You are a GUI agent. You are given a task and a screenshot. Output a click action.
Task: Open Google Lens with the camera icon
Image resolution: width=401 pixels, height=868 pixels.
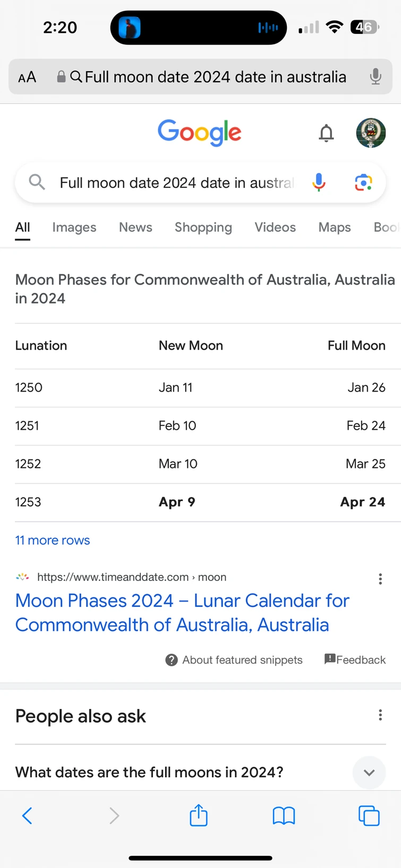coord(363,183)
